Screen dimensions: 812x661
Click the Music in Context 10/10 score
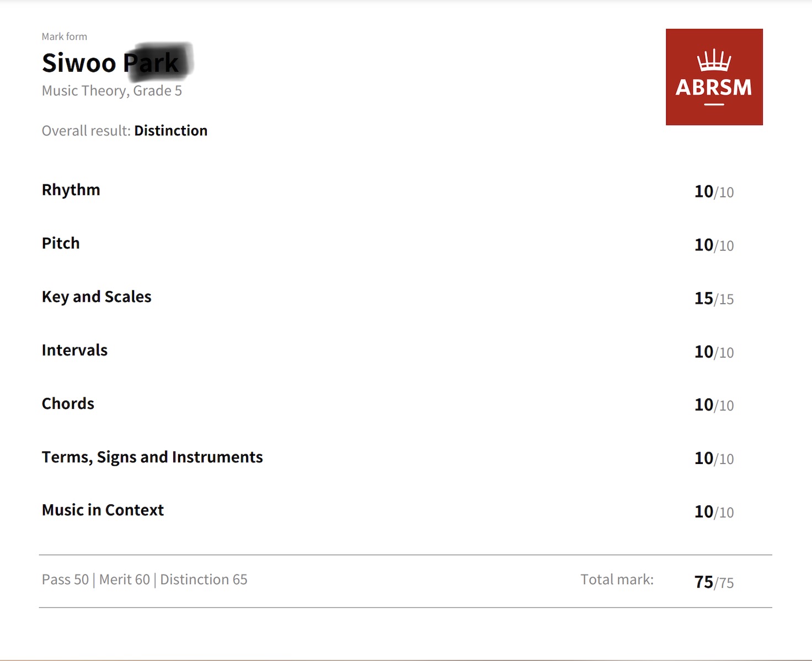click(714, 512)
